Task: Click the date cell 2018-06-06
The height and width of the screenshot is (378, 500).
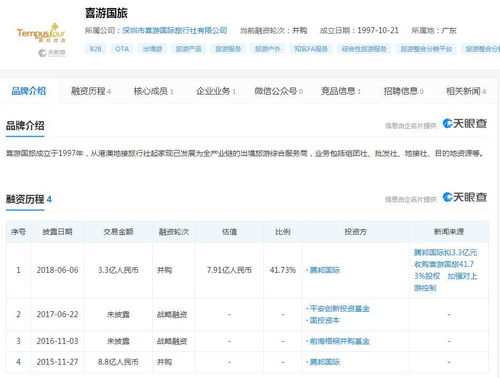Action: 57,270
